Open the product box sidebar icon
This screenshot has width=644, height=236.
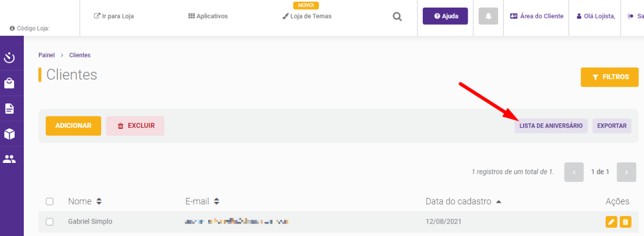pos(9,134)
